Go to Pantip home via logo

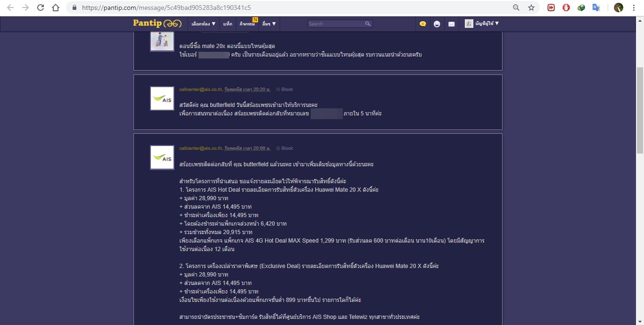tap(157, 23)
